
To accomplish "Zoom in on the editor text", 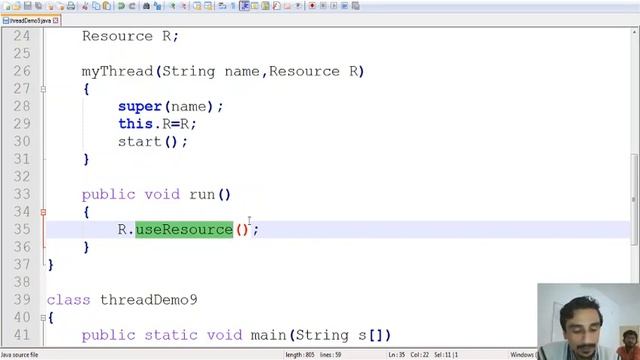I will [x=173, y=6].
